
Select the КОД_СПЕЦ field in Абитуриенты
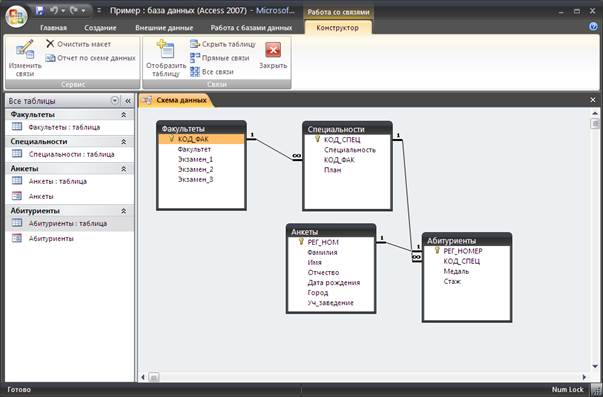pyautogui.click(x=467, y=261)
